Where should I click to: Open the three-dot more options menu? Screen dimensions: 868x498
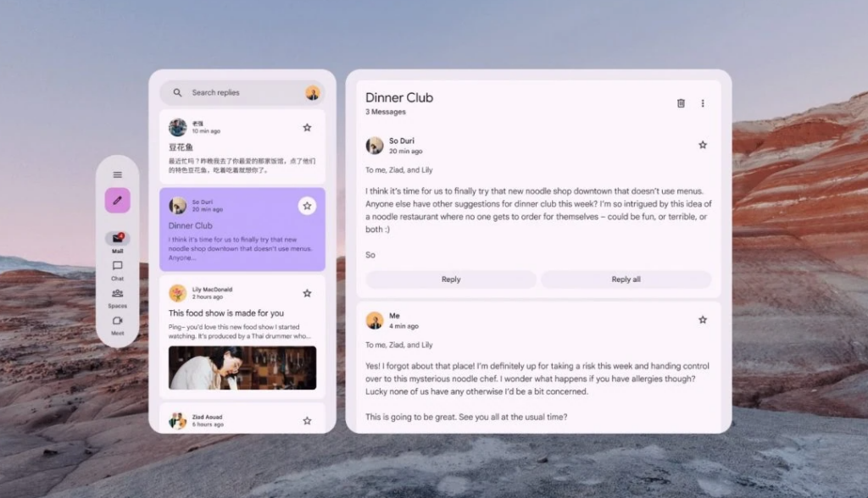click(703, 103)
